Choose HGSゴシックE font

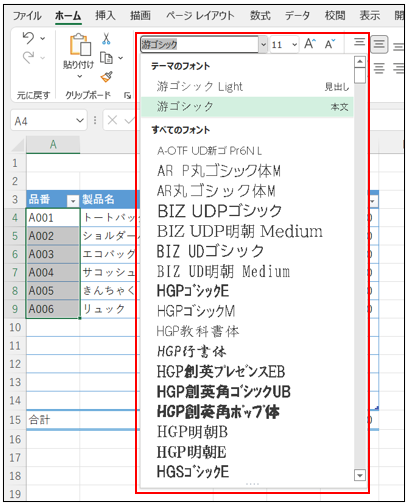click(247, 471)
